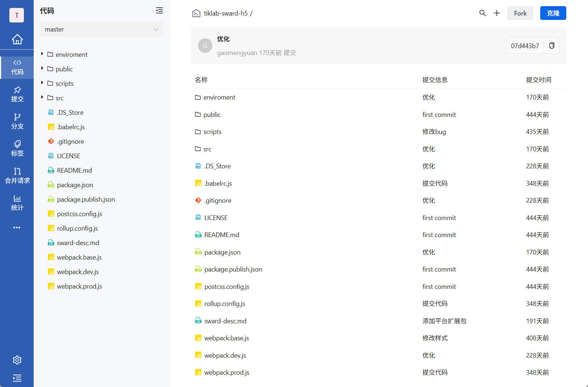Open 合并请求 merge requests
The height and width of the screenshot is (387, 588).
click(x=17, y=176)
